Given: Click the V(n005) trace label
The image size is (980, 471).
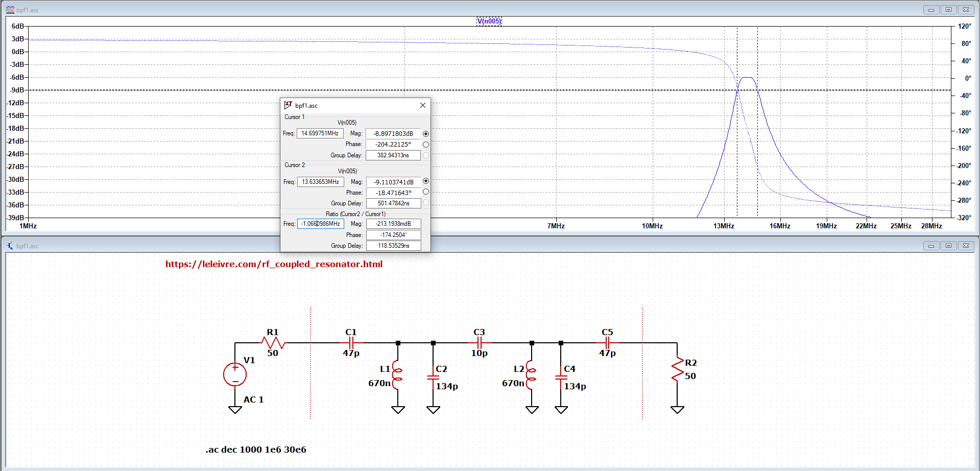Looking at the screenshot, I should 489,21.
